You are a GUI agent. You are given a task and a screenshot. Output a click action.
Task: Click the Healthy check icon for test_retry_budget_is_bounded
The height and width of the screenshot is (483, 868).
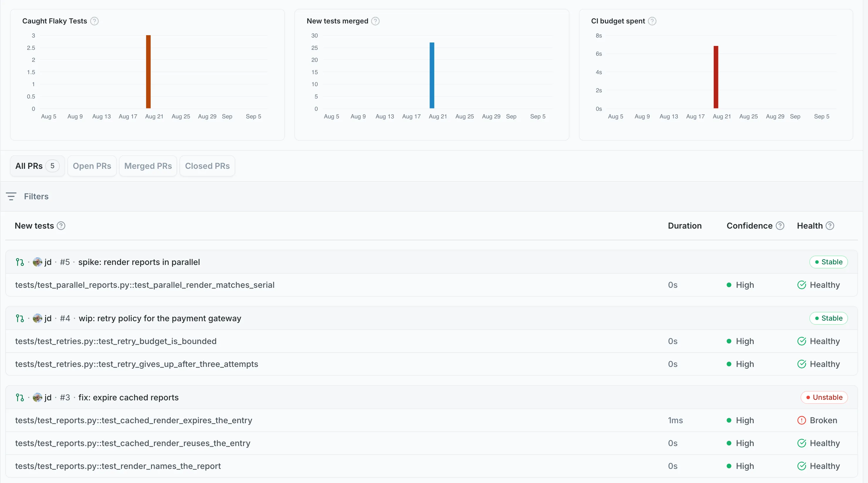coord(802,341)
